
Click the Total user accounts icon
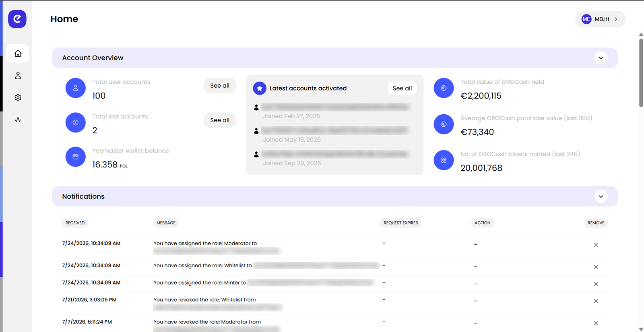[76, 88]
